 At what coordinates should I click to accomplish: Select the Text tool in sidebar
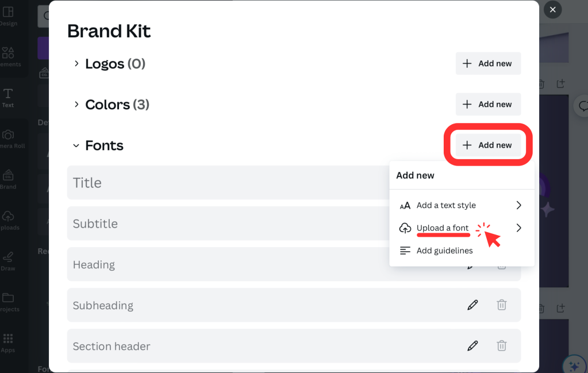tap(8, 97)
